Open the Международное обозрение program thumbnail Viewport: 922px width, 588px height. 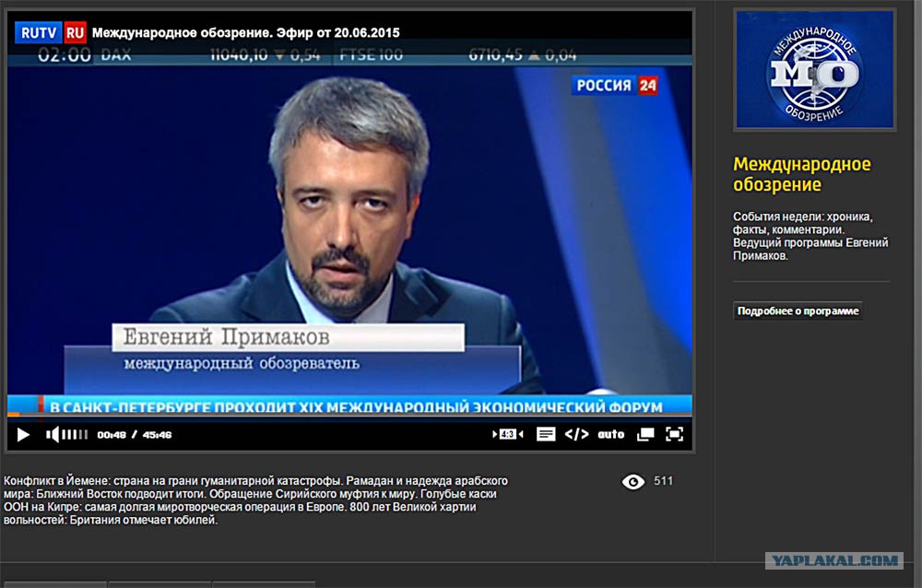(814, 69)
